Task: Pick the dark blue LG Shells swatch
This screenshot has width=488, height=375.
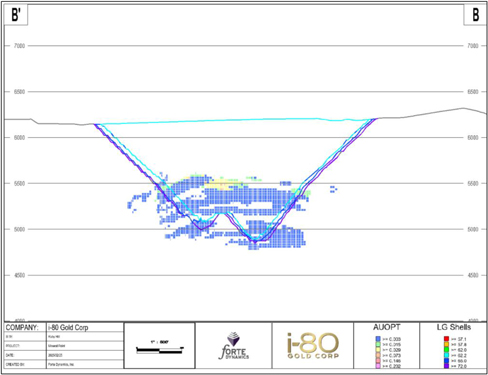Action: [446, 360]
